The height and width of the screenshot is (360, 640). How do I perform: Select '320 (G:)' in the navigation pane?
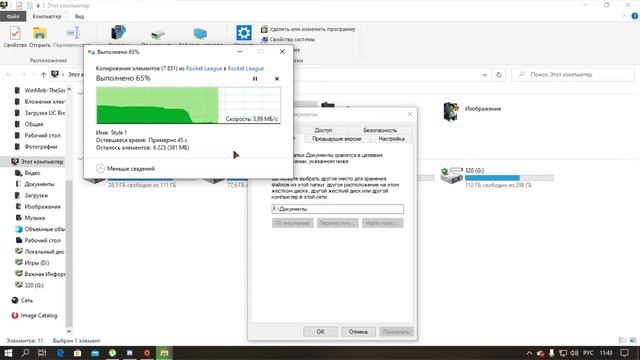29,285
